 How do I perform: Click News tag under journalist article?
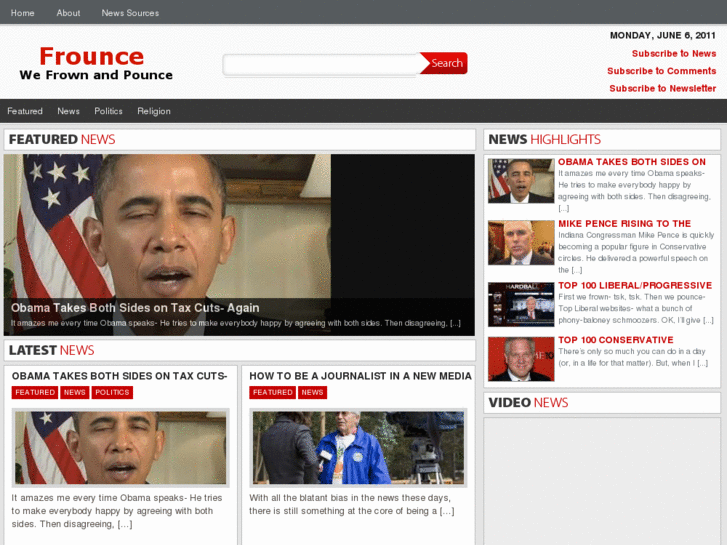pyautogui.click(x=312, y=393)
